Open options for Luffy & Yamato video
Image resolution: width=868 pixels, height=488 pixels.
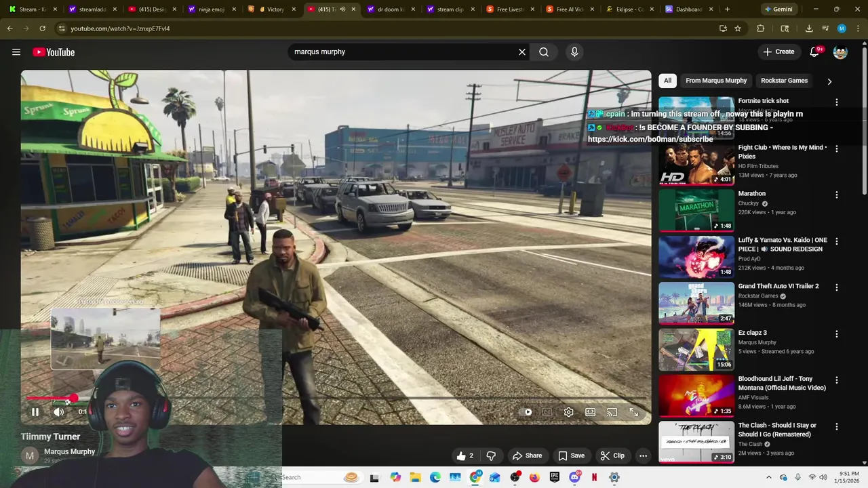(x=836, y=241)
